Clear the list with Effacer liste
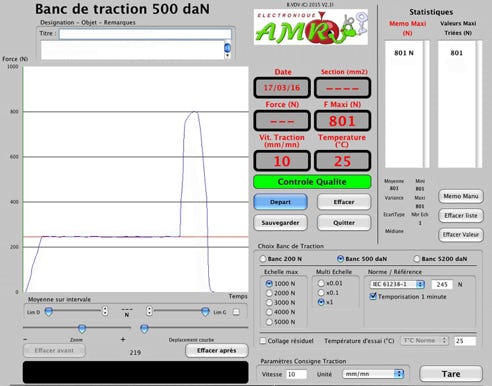 coord(461,216)
